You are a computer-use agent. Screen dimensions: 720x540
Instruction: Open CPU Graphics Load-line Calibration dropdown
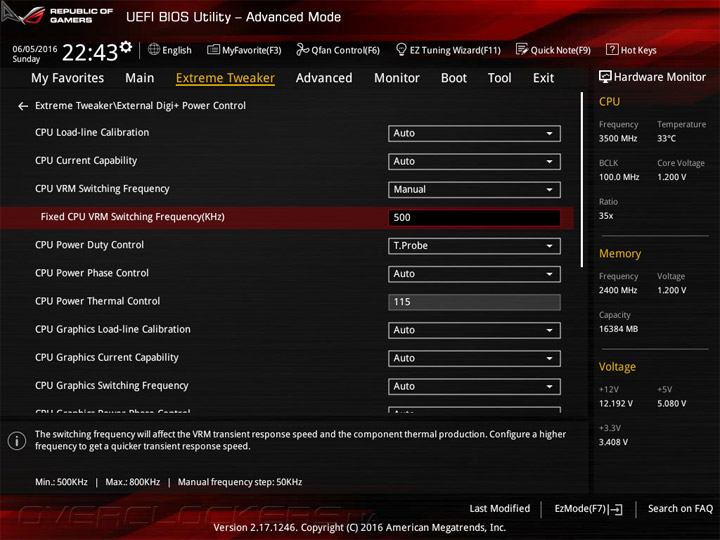click(474, 330)
